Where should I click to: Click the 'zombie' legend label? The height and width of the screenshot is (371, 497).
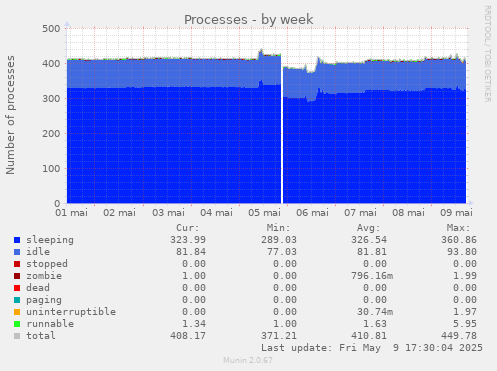click(44, 276)
